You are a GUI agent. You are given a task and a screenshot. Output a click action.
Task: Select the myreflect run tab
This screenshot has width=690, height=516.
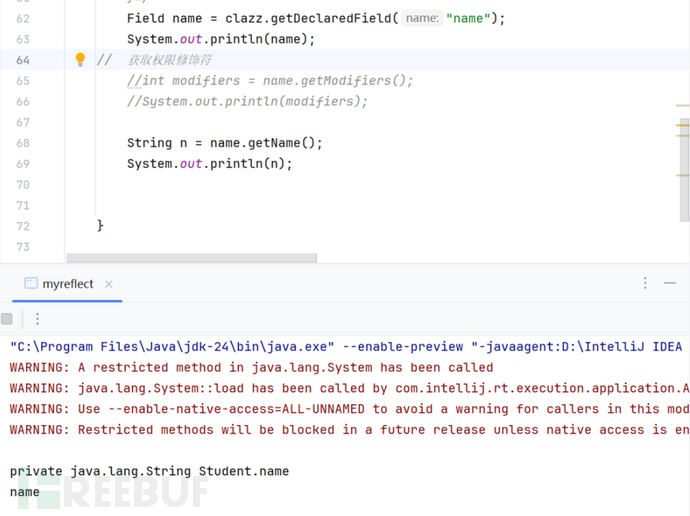[67, 284]
